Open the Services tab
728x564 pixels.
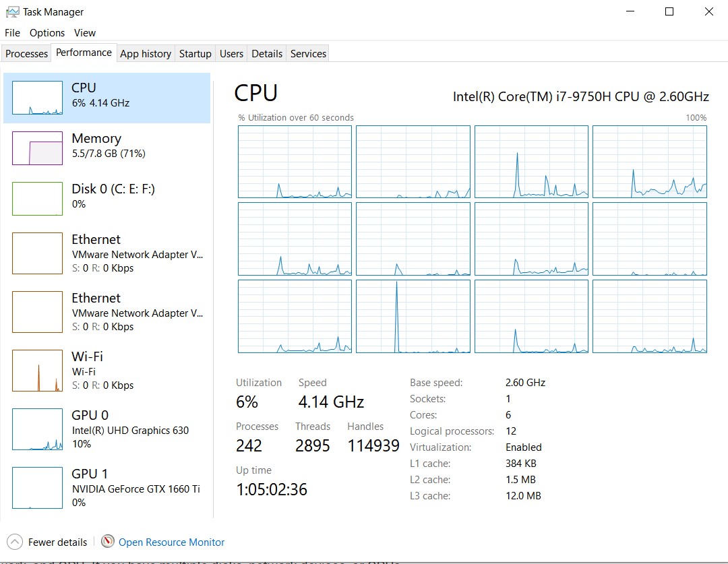coord(308,54)
